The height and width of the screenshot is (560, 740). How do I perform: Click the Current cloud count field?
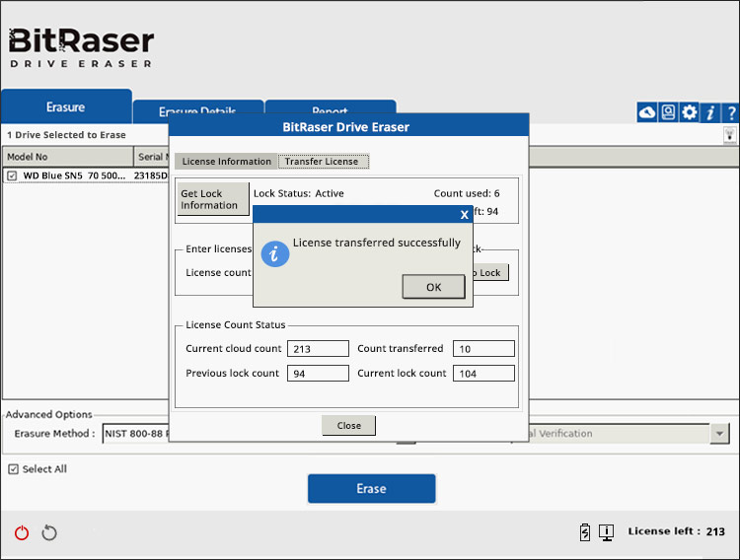pyautogui.click(x=318, y=349)
